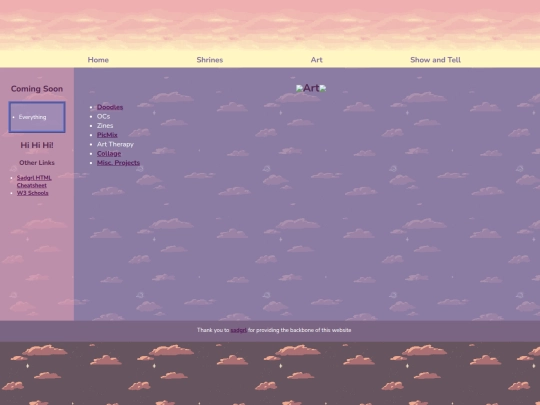The image size is (540, 405).
Task: Click the Art Therapy list item
Action: pyautogui.click(x=115, y=144)
